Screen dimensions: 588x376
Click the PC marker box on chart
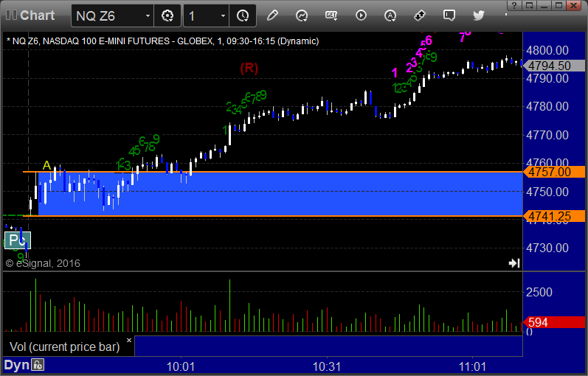pos(17,240)
